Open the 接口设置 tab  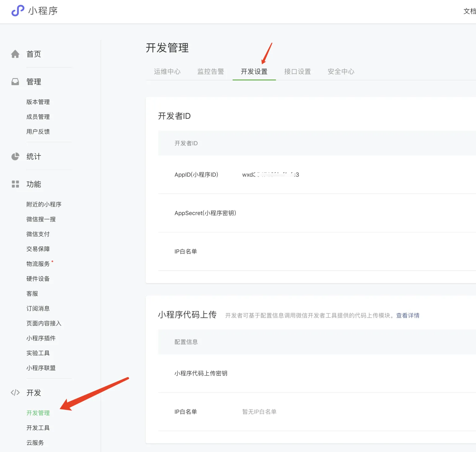[297, 72]
